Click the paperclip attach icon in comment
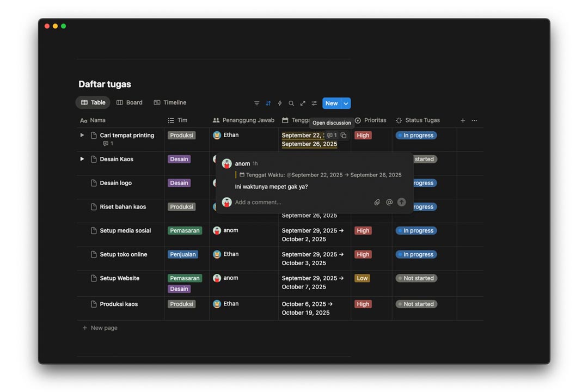The width and height of the screenshot is (588, 392). [377, 203]
